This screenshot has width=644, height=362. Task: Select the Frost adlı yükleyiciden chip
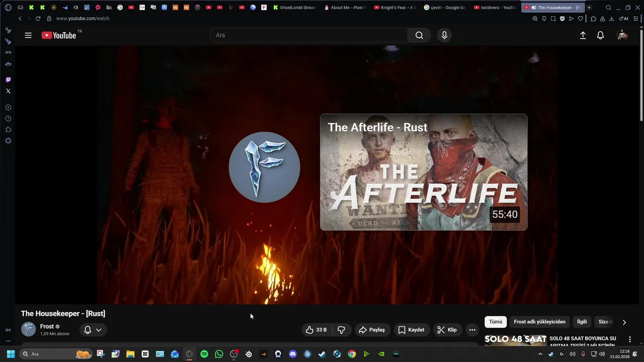click(539, 322)
